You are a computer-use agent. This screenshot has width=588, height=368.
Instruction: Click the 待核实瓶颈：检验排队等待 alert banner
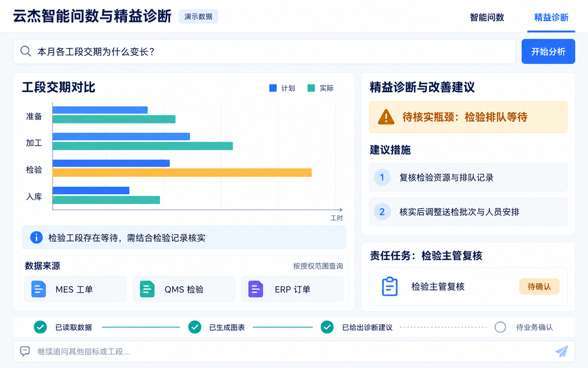pyautogui.click(x=468, y=117)
